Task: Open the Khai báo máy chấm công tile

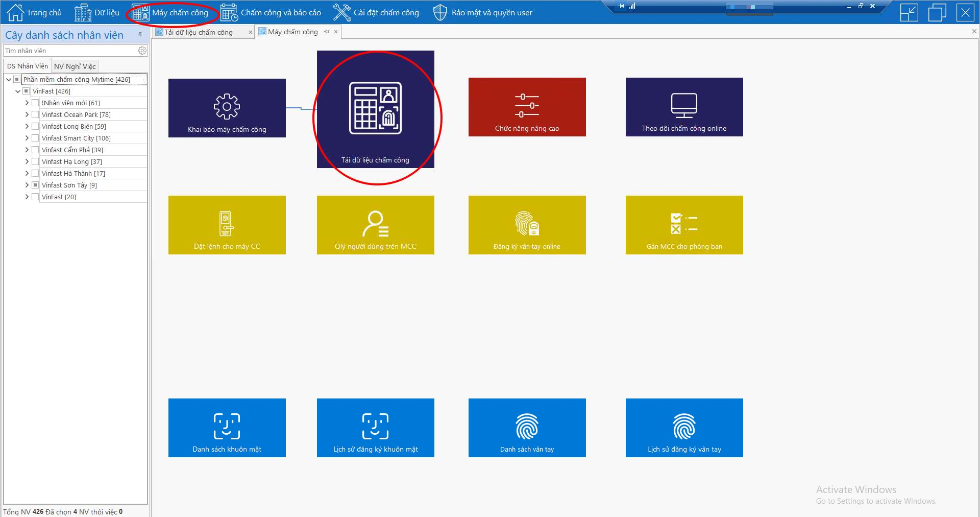Action: [227, 108]
